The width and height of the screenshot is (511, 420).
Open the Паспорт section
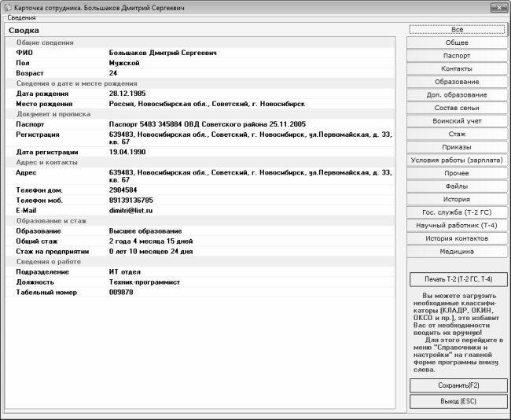(x=457, y=57)
